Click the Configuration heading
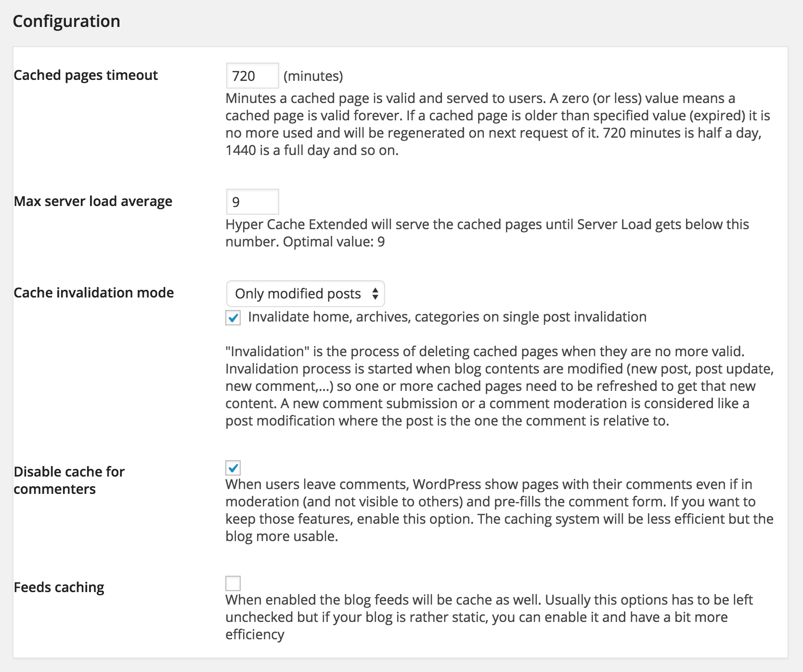The image size is (803, 672). (66, 21)
